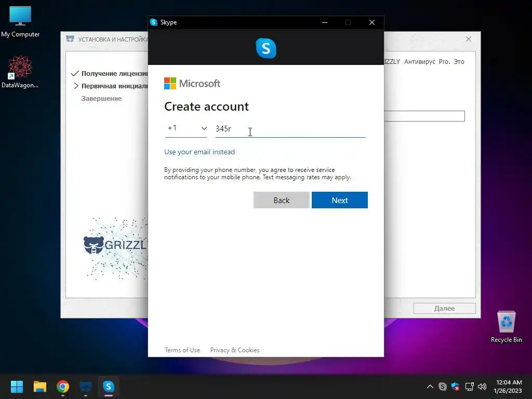The image size is (532, 399).
Task: Open the Terms of Use link
Action: pos(182,350)
